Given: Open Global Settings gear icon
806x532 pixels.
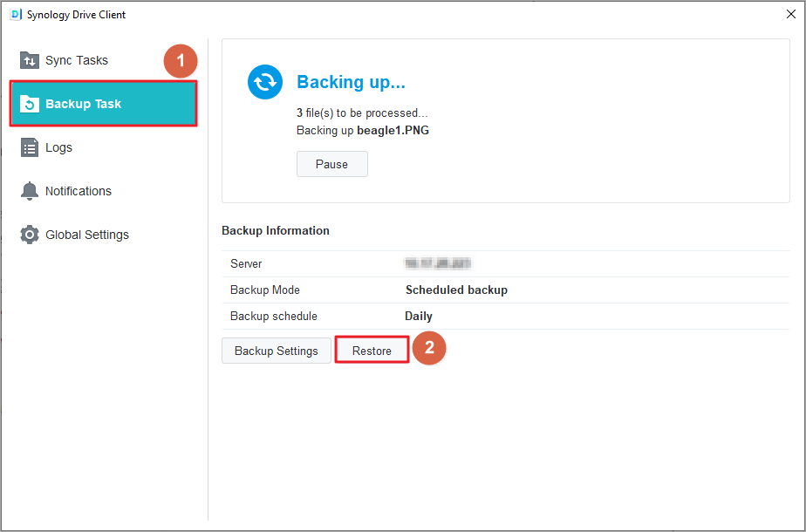Looking at the screenshot, I should point(29,235).
